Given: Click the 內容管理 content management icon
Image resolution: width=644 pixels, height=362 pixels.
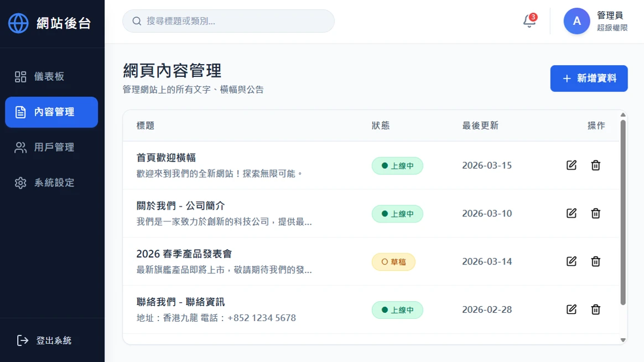Looking at the screenshot, I should point(20,112).
